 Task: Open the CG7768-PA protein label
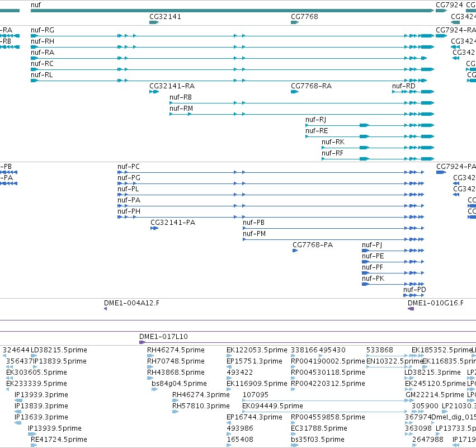coord(313,245)
